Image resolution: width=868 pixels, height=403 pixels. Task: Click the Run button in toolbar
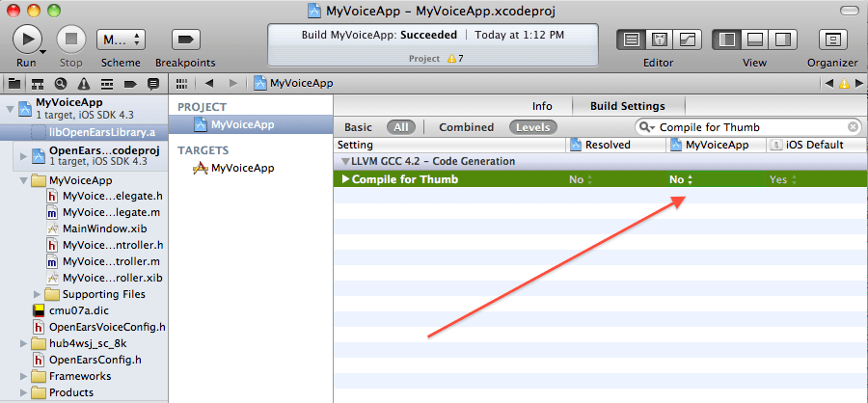point(27,40)
